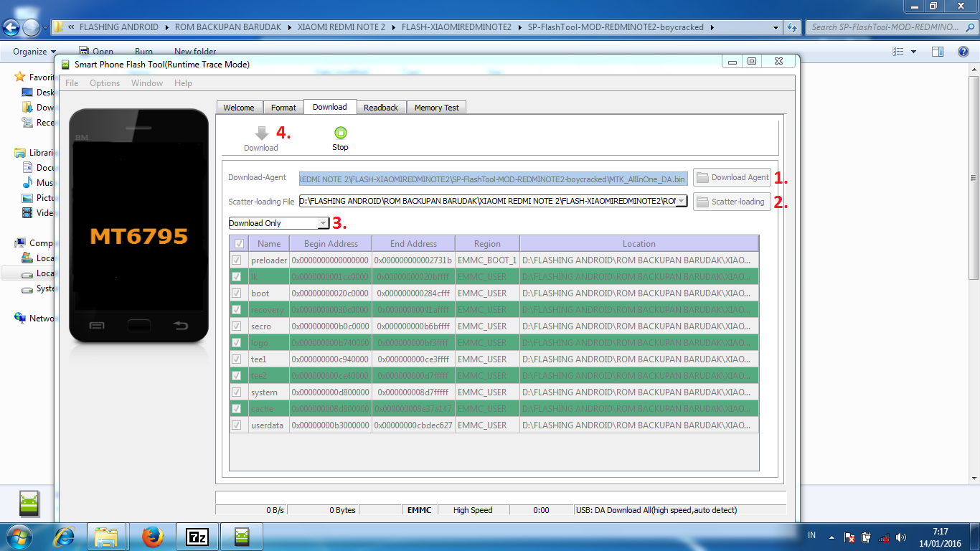Open 7-Zip from the taskbar
The height and width of the screenshot is (551, 980).
click(x=197, y=536)
